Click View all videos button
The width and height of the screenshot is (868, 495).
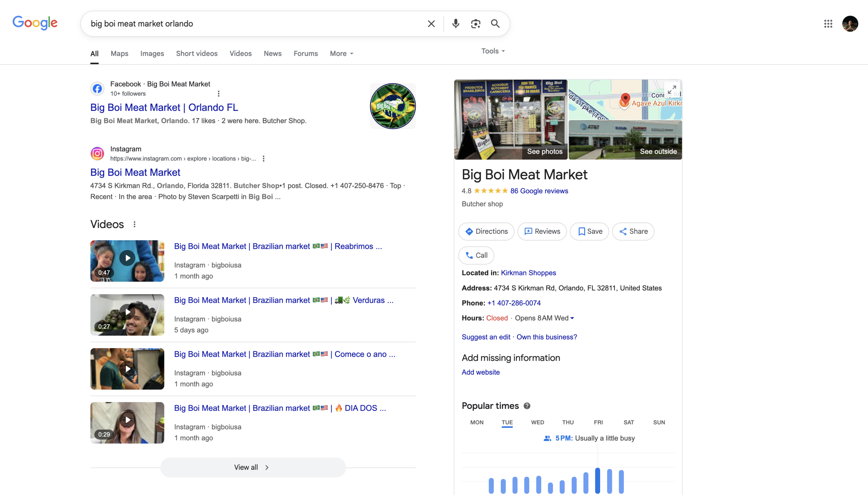(x=253, y=468)
